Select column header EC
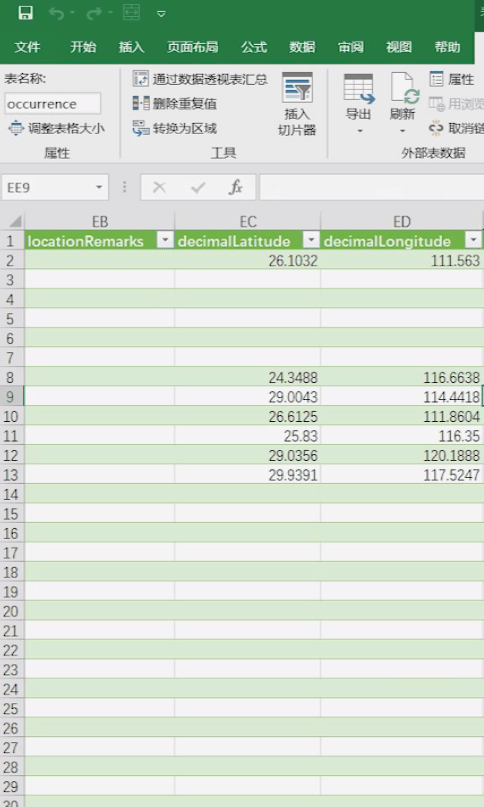 tap(248, 221)
